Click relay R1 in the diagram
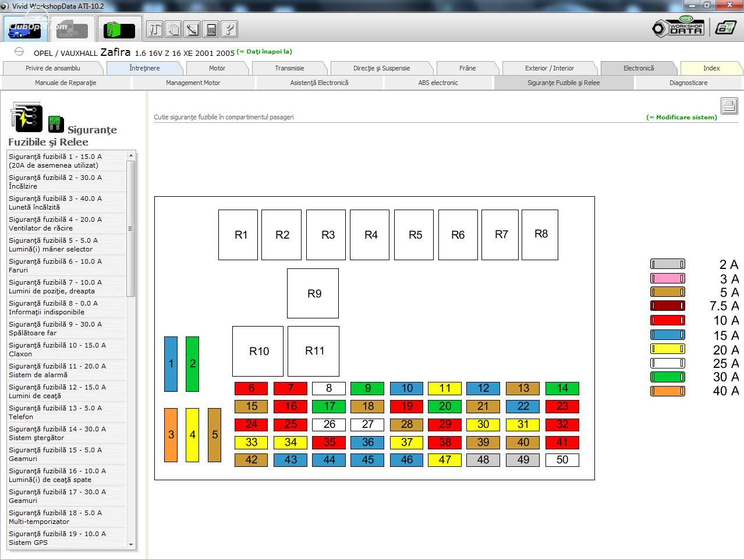The width and height of the screenshot is (744, 560). [238, 235]
